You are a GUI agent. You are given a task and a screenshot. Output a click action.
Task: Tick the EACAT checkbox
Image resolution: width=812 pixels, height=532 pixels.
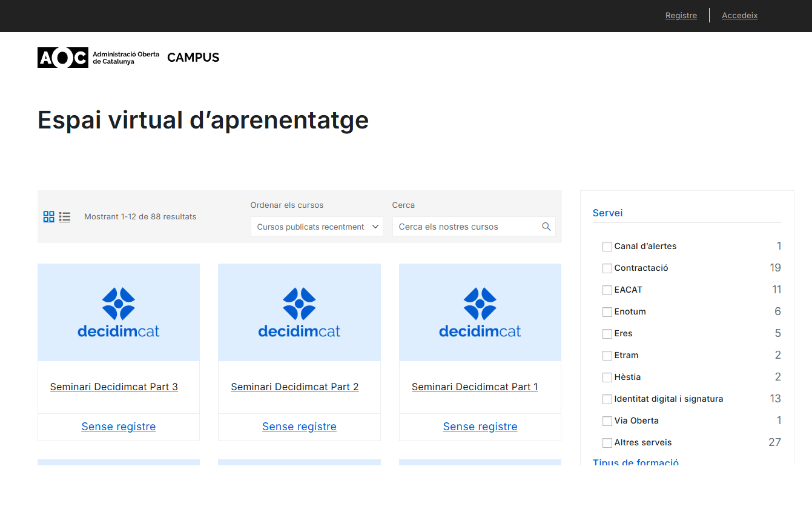[607, 290]
